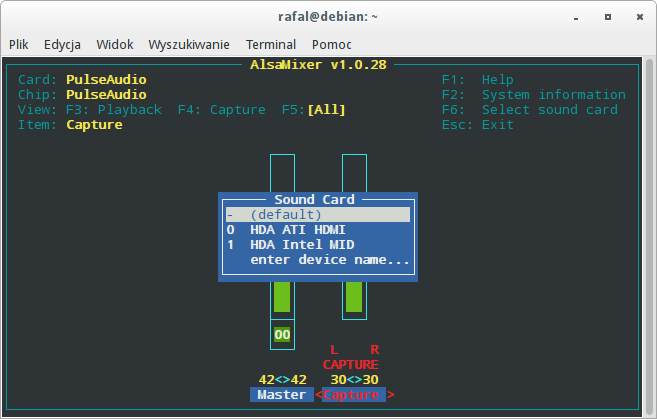The height and width of the screenshot is (419, 657).
Task: Open the Widok menu
Action: click(x=115, y=44)
